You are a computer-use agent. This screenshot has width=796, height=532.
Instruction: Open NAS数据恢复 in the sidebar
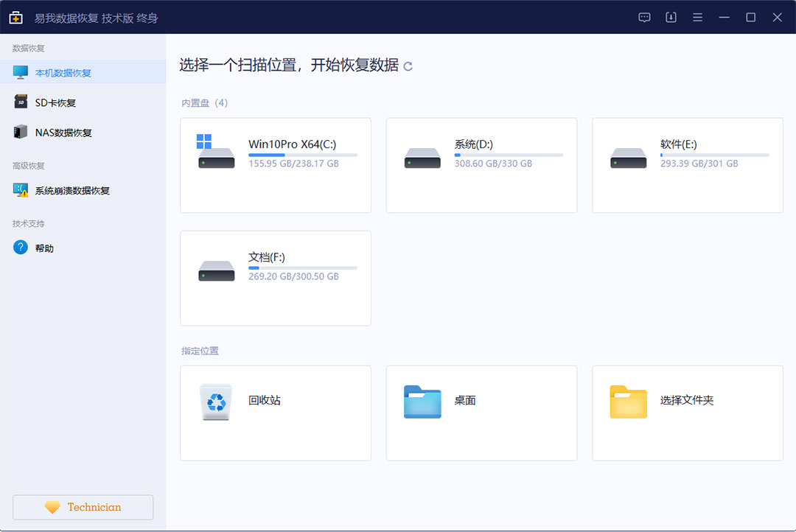click(83, 133)
